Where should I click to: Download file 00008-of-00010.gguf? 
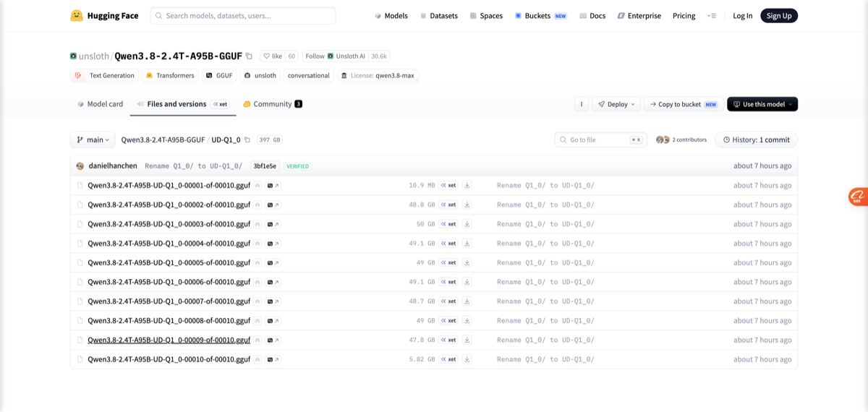467,320
